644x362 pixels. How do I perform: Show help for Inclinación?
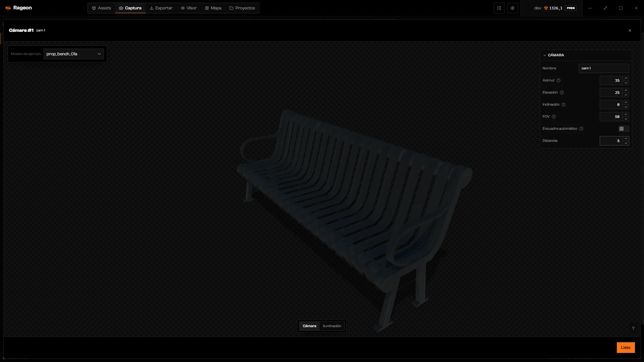click(563, 105)
